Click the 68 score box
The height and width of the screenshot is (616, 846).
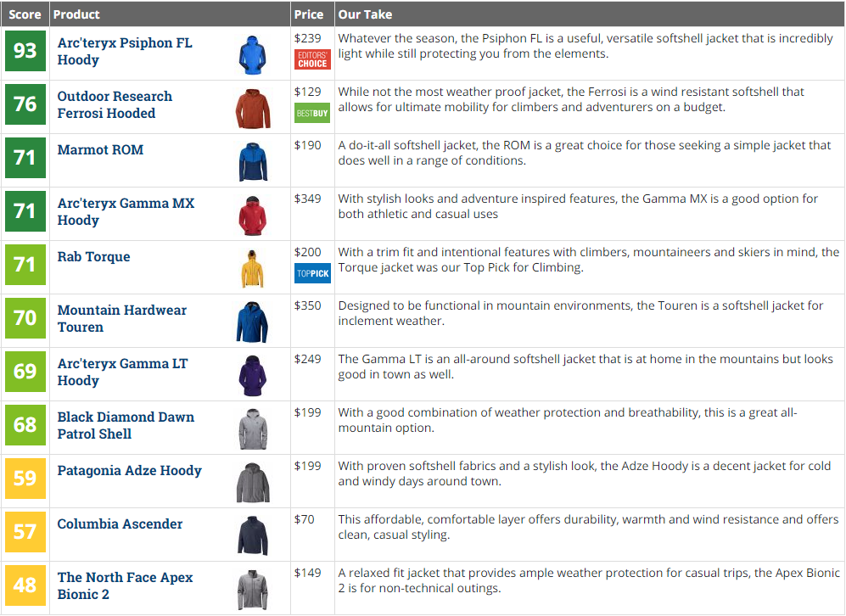(x=25, y=424)
